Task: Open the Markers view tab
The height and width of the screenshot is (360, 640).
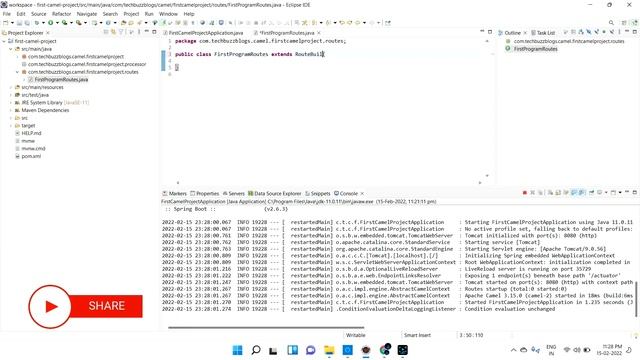Action: 174,193
